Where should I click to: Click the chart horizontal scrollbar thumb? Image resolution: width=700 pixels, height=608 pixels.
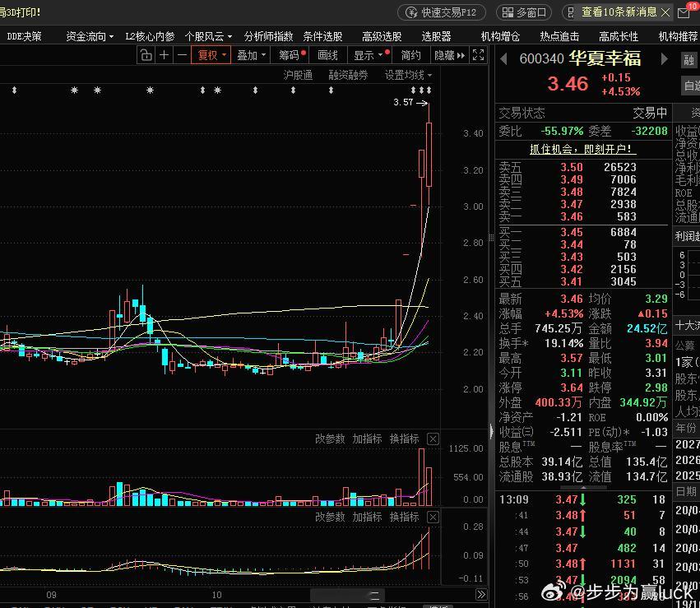point(348,595)
